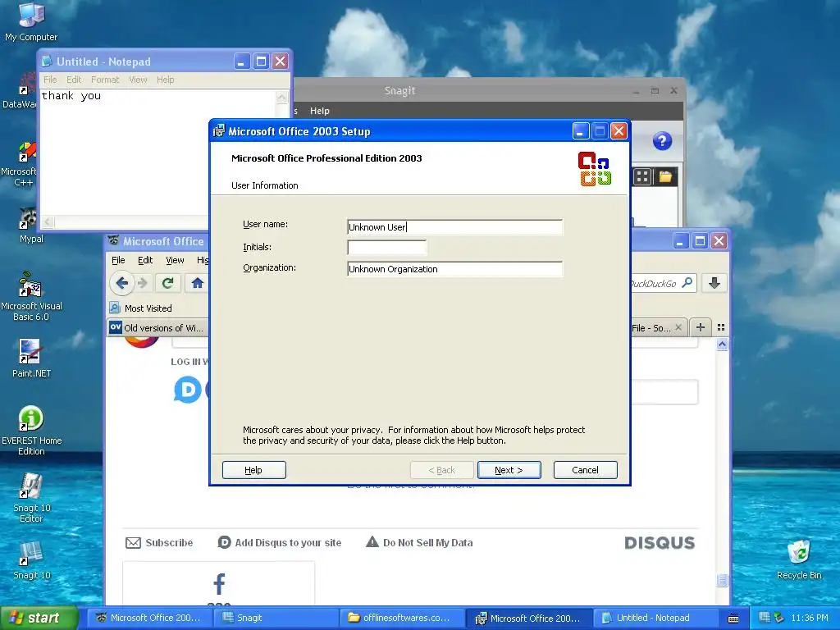The image size is (840, 630).
Task: Launch EVEREST Home Edition shortcut
Action: 31,430
